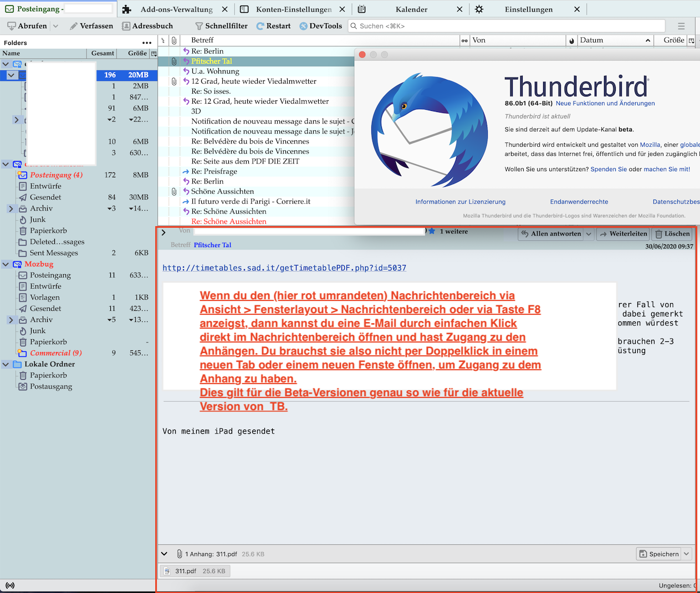Close the Kalender tab
The height and width of the screenshot is (593, 700).
pyautogui.click(x=459, y=9)
